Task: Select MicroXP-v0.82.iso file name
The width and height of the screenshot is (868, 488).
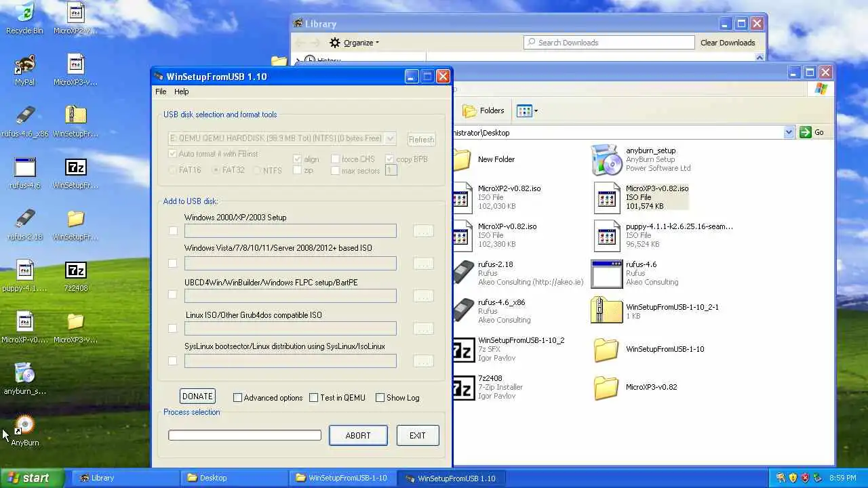Action: click(x=507, y=226)
